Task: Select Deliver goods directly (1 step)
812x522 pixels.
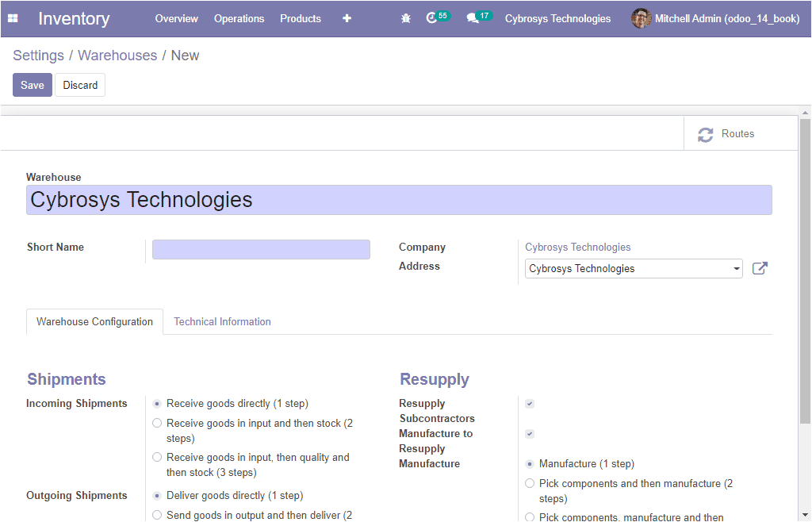Action: point(157,496)
